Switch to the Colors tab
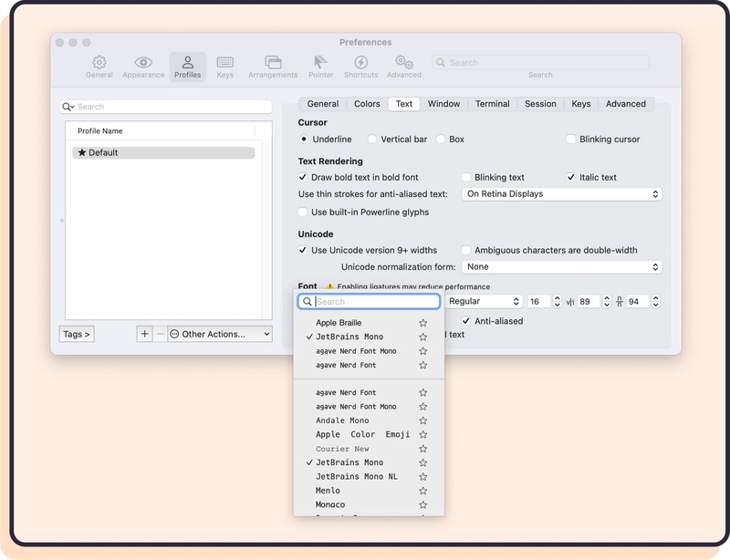Screen dimensions: 730x560 (x=367, y=104)
